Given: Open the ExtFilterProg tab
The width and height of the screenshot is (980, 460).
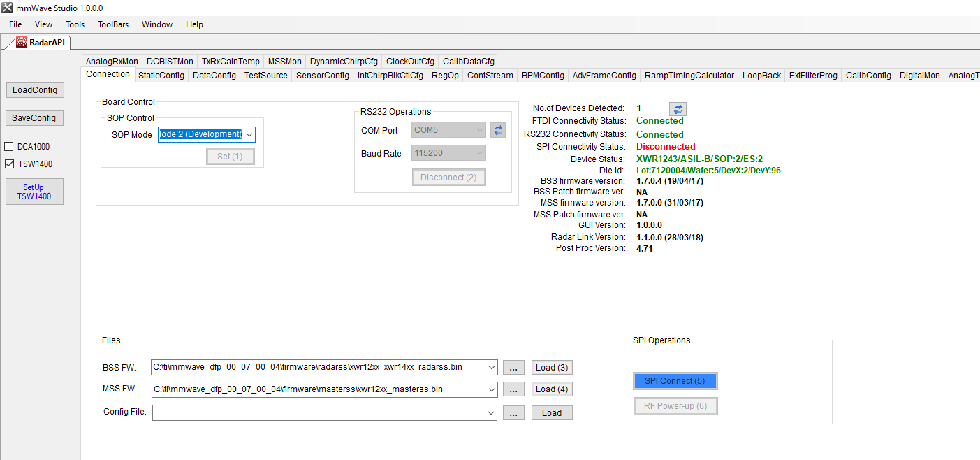Looking at the screenshot, I should (x=813, y=75).
